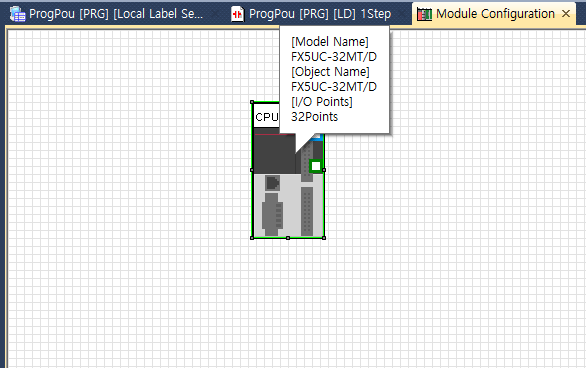
Task: Click the [Object Name] heading in the tooltip
Action: click(x=330, y=72)
